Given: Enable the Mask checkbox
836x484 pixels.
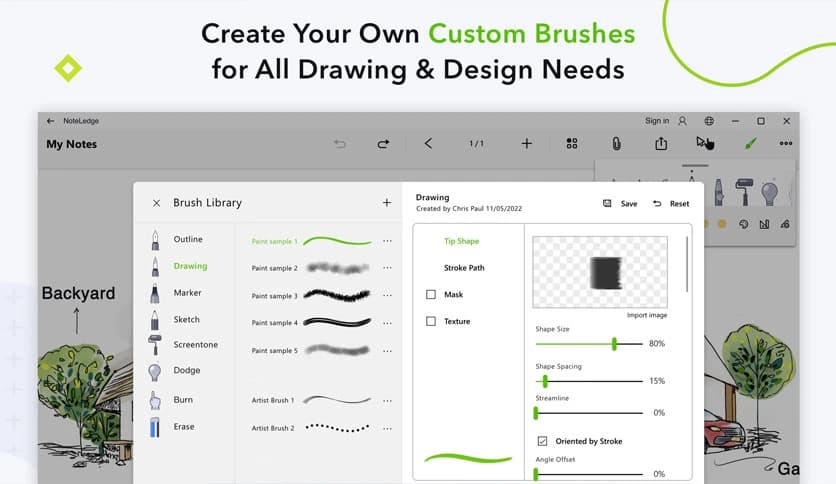Looking at the screenshot, I should [x=431, y=295].
